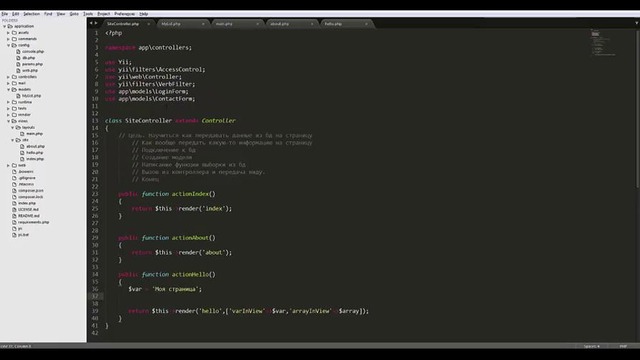Click the folder icon of the vendor folder
The image size is (640, 360).
pos(14,115)
